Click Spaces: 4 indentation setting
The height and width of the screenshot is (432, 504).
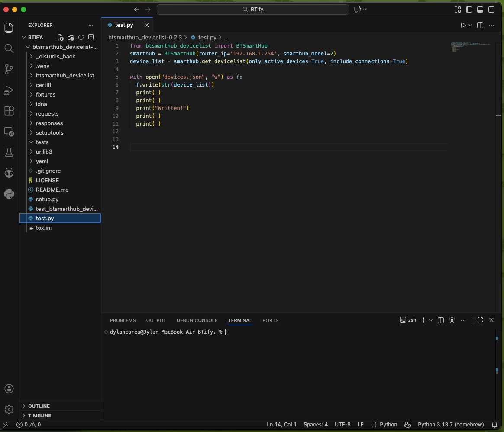(x=316, y=425)
